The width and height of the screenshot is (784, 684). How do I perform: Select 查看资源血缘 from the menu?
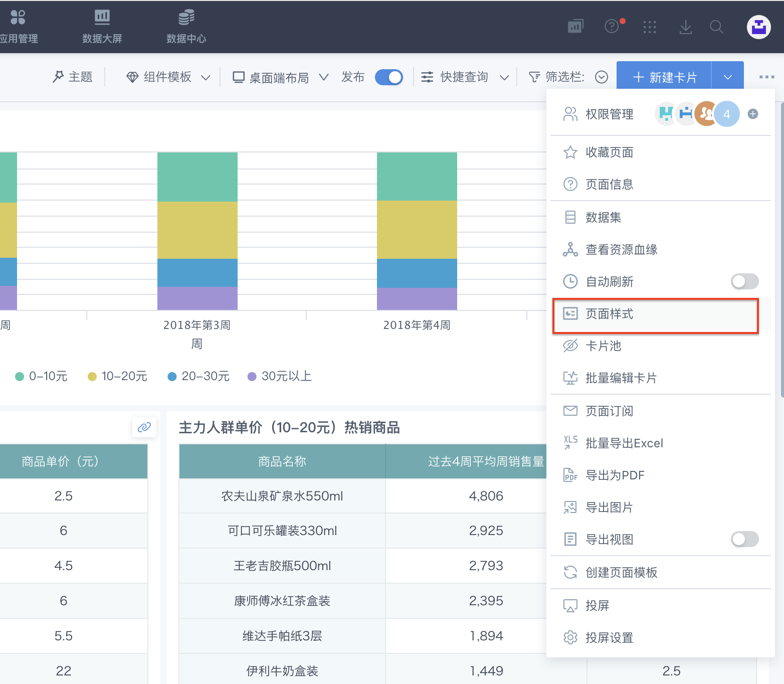coord(661,249)
